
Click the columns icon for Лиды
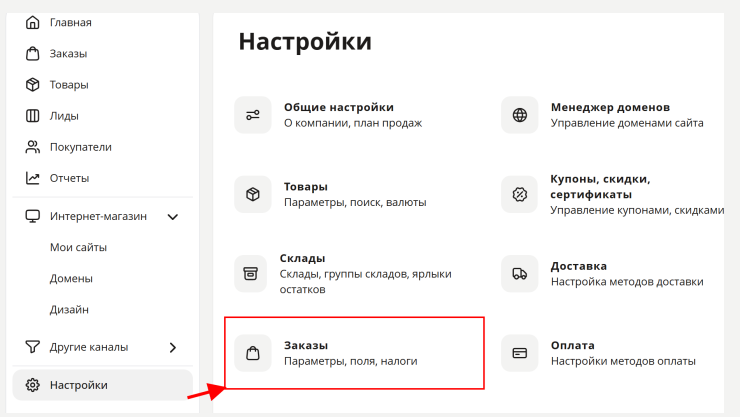click(x=33, y=116)
